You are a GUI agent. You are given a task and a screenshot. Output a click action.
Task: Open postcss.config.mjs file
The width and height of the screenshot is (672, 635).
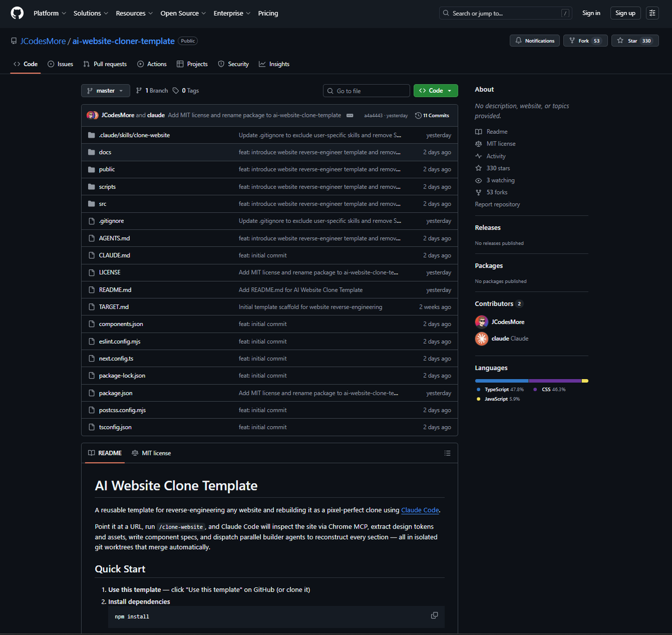click(122, 410)
